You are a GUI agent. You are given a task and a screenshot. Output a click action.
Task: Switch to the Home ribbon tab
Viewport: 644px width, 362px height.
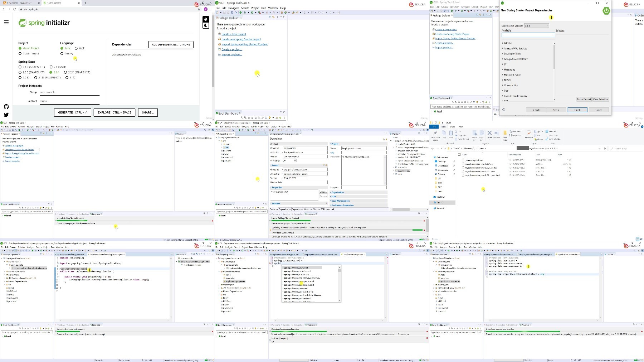point(443,127)
